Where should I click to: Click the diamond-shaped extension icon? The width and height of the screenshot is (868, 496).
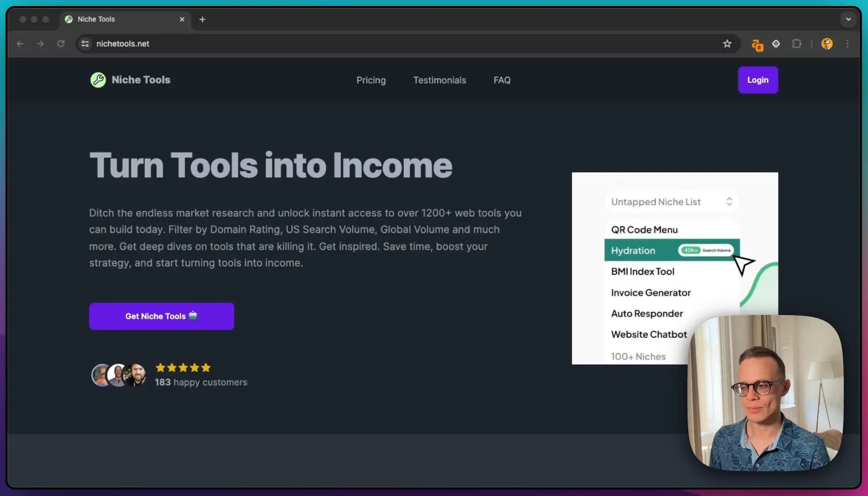point(776,44)
